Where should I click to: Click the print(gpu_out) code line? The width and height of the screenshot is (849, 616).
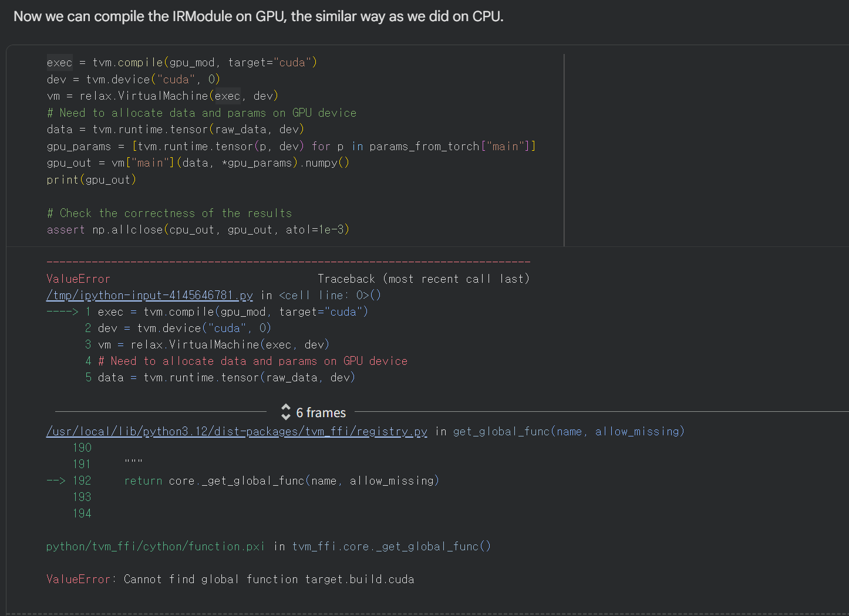tap(92, 180)
